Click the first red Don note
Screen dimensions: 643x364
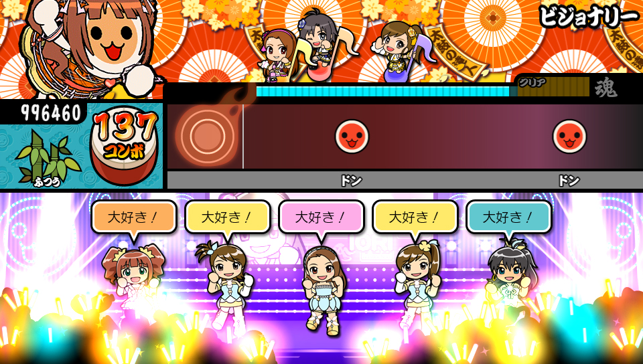352,136
